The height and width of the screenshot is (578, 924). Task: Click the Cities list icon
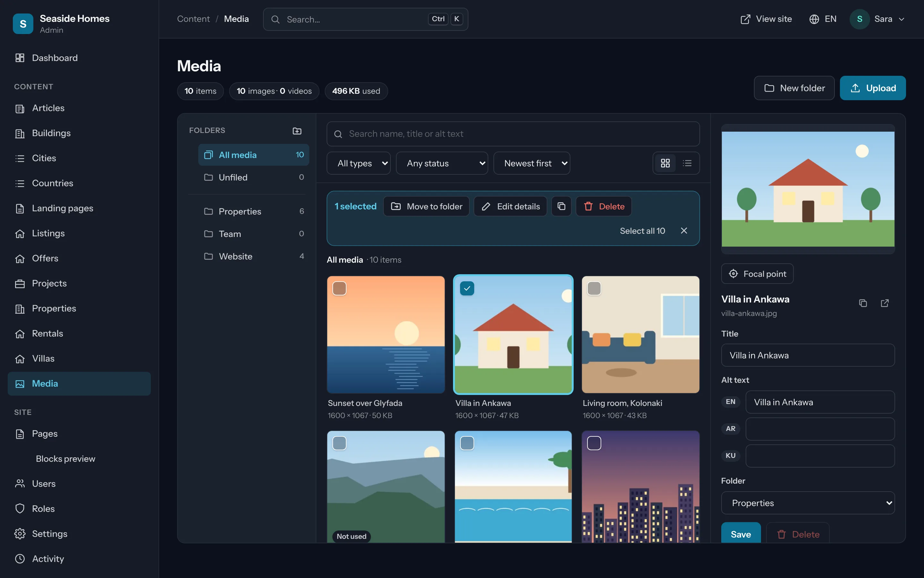(x=20, y=158)
